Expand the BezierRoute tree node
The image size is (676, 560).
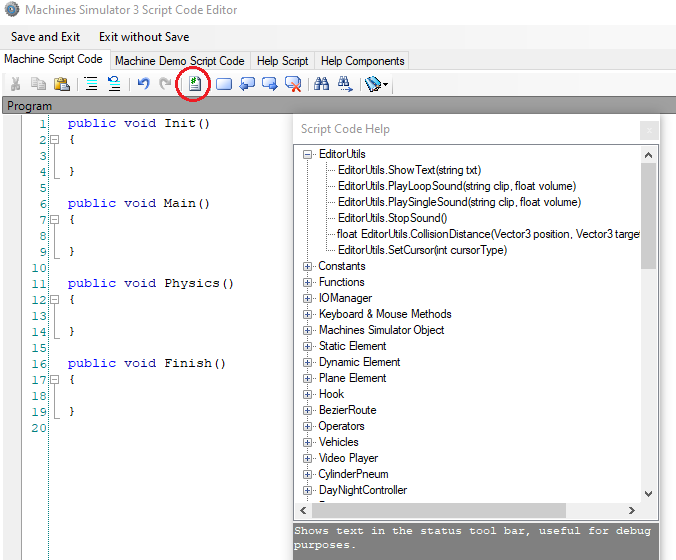click(x=307, y=410)
